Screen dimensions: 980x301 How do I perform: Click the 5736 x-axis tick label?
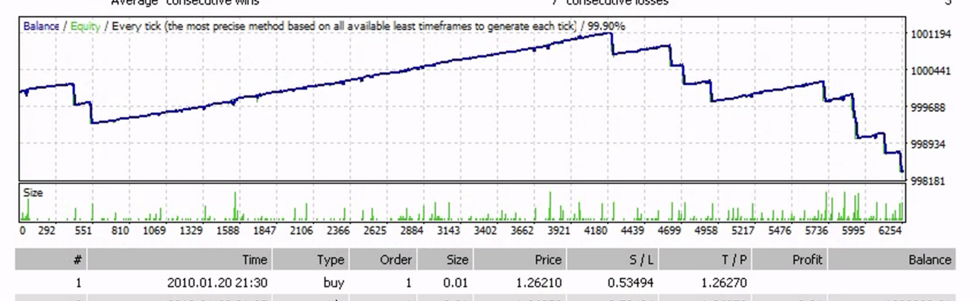coord(816,230)
